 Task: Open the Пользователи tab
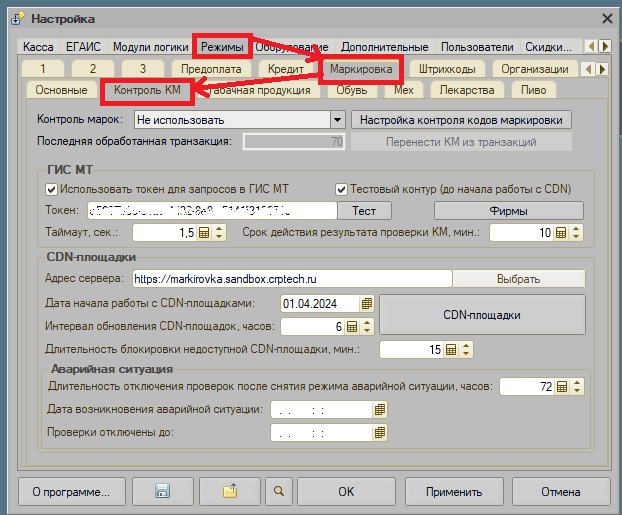tap(477, 47)
